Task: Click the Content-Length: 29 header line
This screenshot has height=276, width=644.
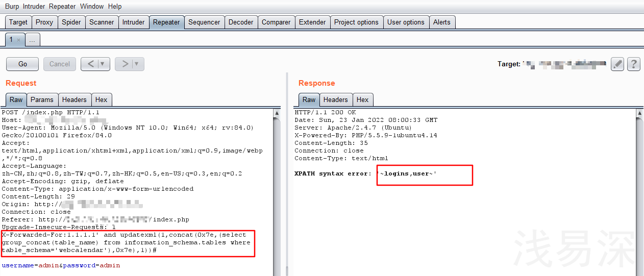Action: (38, 196)
